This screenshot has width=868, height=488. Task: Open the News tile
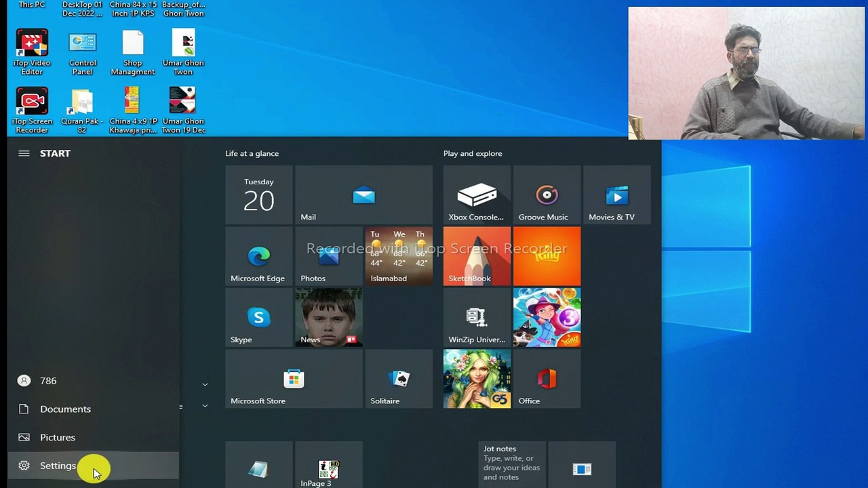pyautogui.click(x=329, y=317)
